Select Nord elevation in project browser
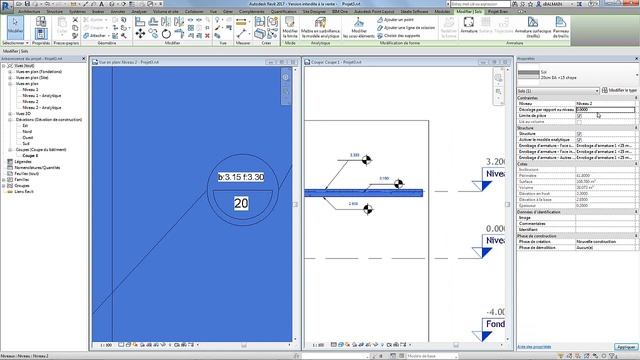The image size is (640, 360). coord(27,131)
